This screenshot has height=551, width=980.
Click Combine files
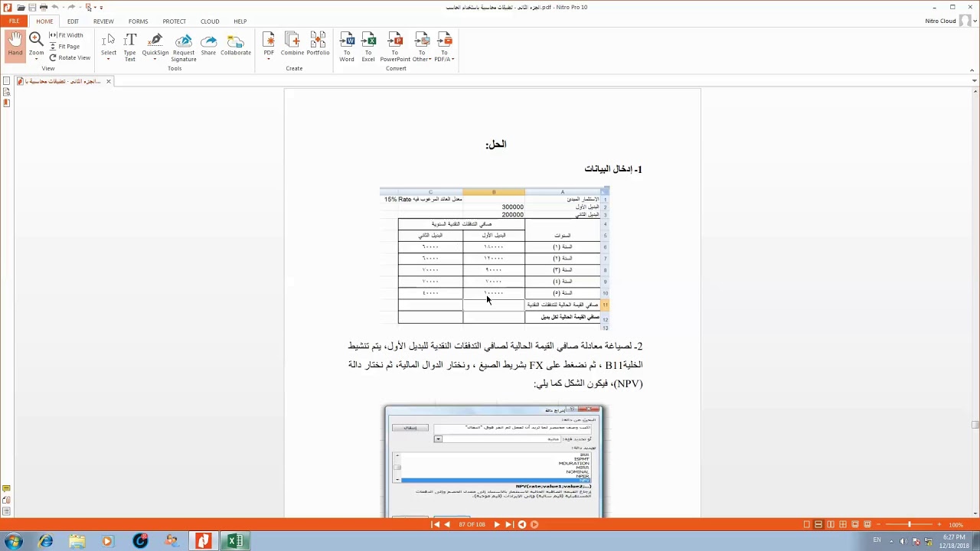(x=292, y=44)
